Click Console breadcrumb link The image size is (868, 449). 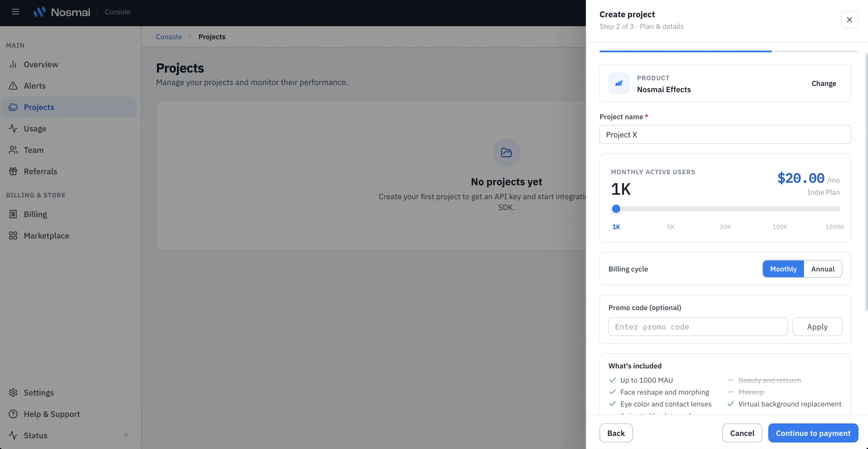(x=169, y=37)
